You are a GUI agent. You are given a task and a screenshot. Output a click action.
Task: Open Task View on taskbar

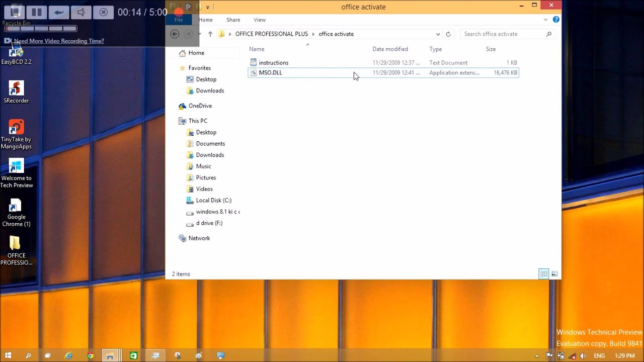point(48,355)
